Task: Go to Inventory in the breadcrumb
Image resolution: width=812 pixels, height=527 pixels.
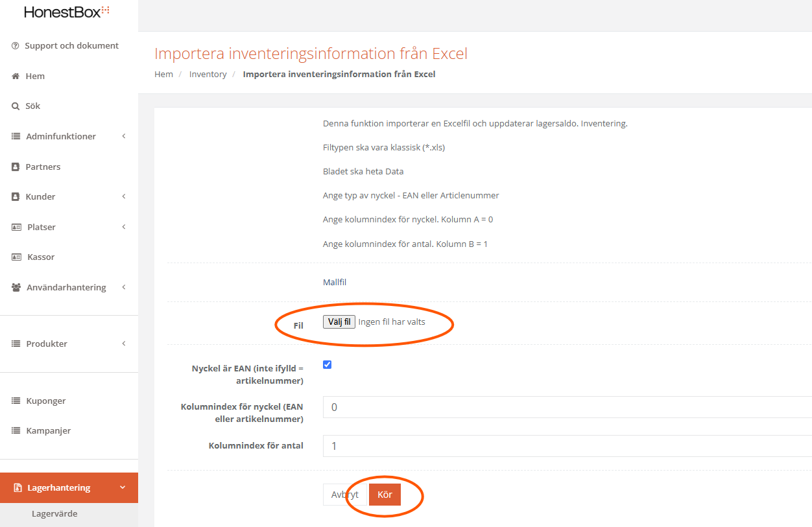Action: point(208,75)
